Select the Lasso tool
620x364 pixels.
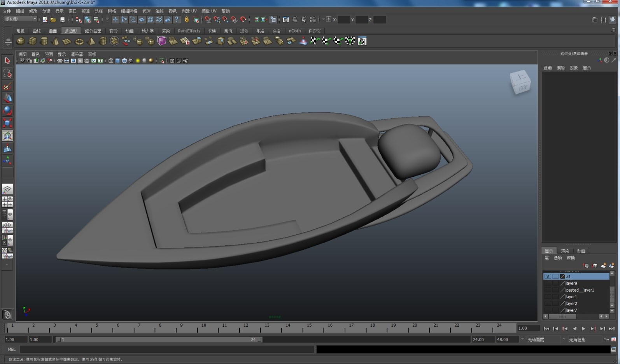7,73
